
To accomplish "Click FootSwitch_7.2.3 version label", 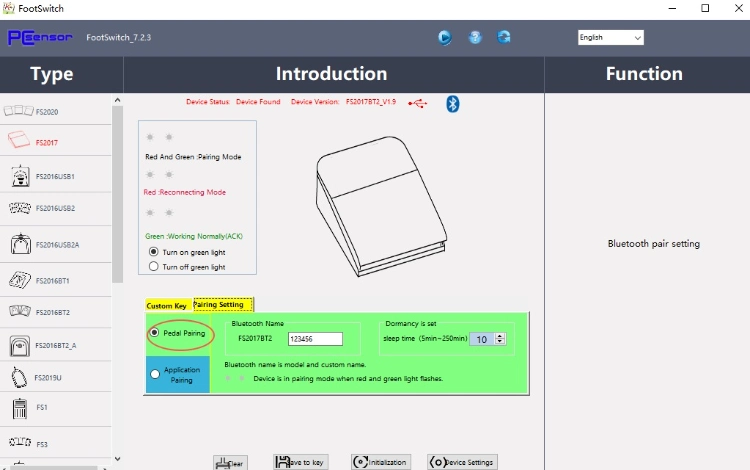I will click(x=119, y=37).
